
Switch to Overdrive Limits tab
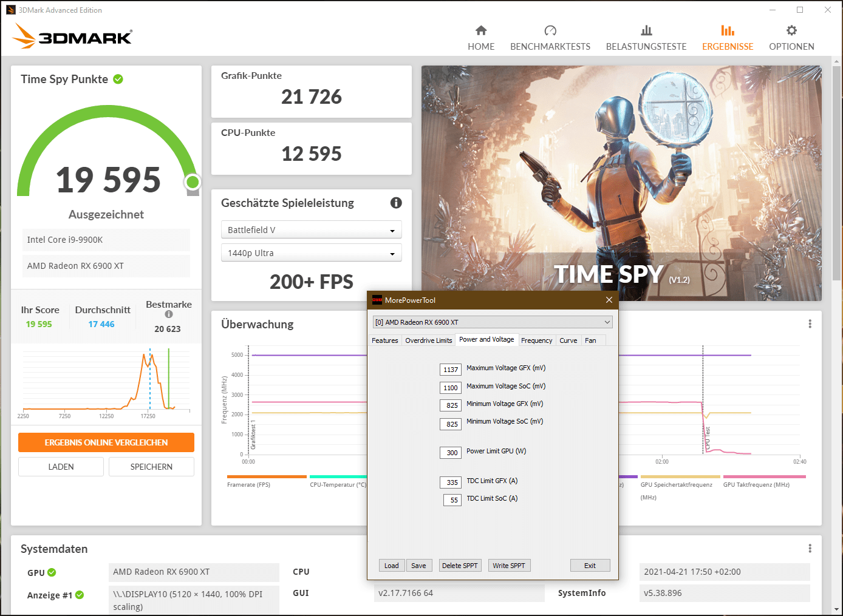pos(429,340)
